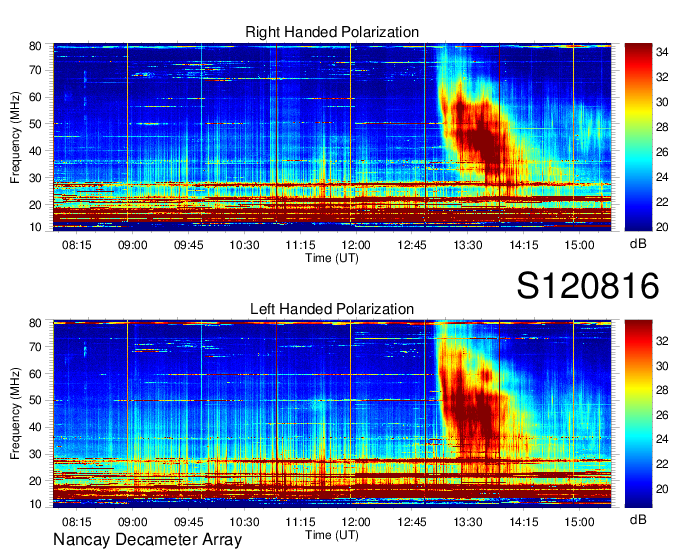Click the 14:15 time tick under the Right Handed plot
680x552 pixels.
pyautogui.click(x=524, y=245)
